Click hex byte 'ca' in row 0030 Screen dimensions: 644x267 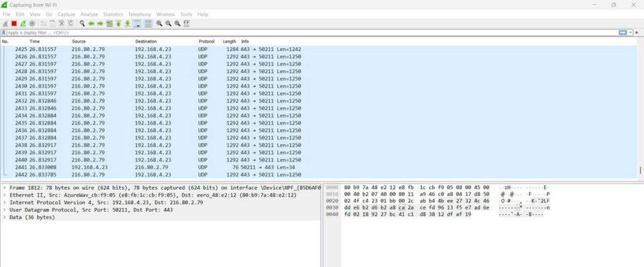(402, 208)
